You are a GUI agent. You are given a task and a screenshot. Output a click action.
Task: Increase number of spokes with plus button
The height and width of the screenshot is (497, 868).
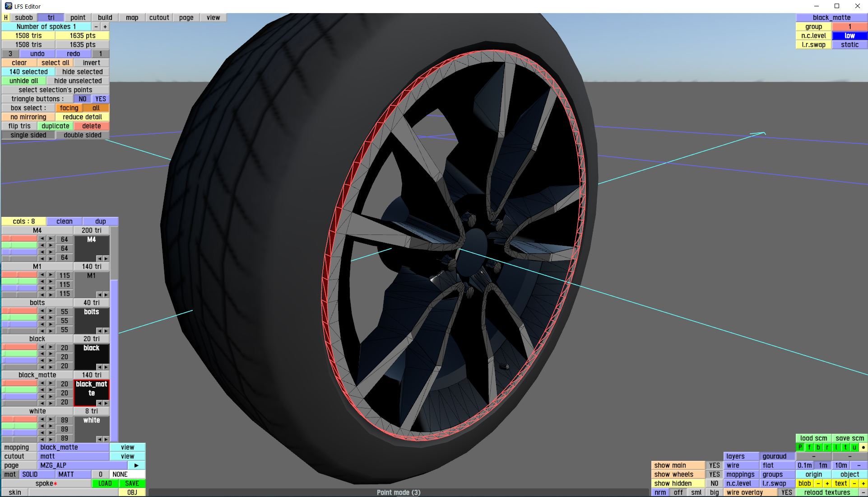pos(105,27)
